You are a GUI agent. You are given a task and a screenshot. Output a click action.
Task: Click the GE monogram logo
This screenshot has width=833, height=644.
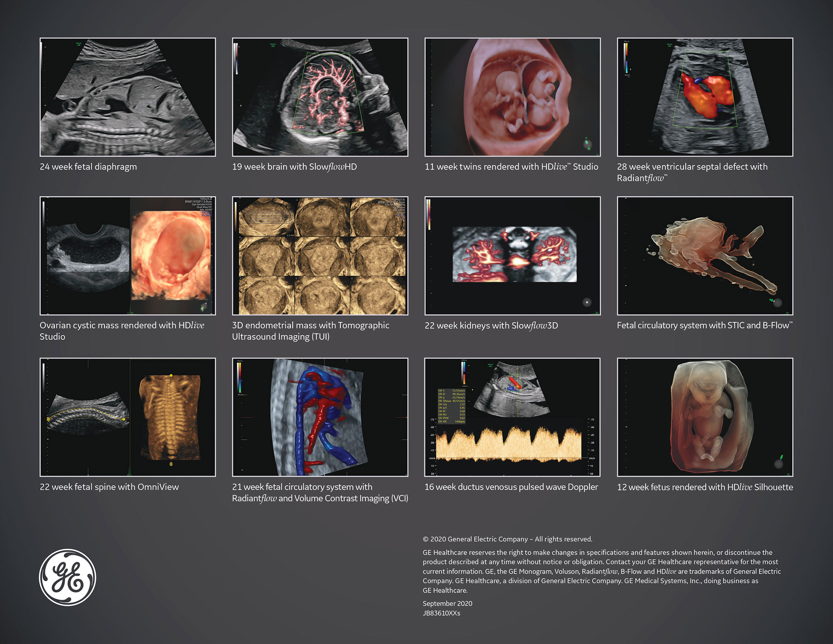(67, 577)
